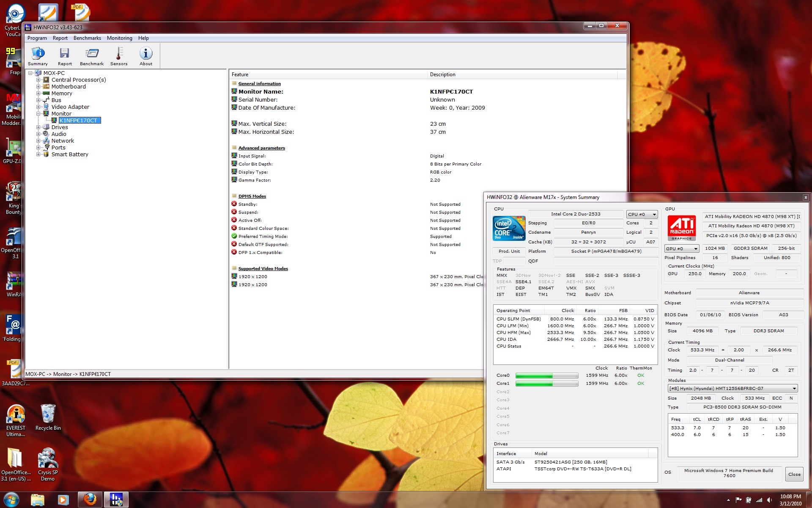The image size is (812, 508).
Task: Select the MOX-PC root node
Action: tap(54, 73)
